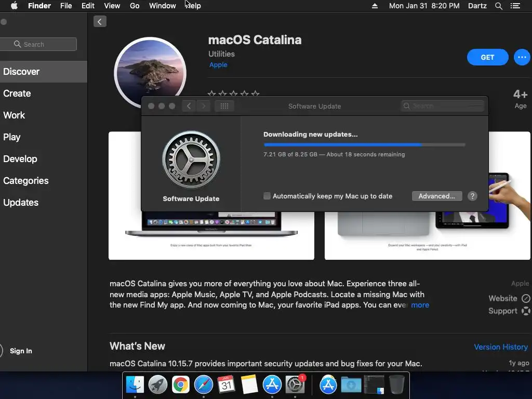Click the Website compass icon
Viewport: 532px width, 399px height.
(526, 298)
